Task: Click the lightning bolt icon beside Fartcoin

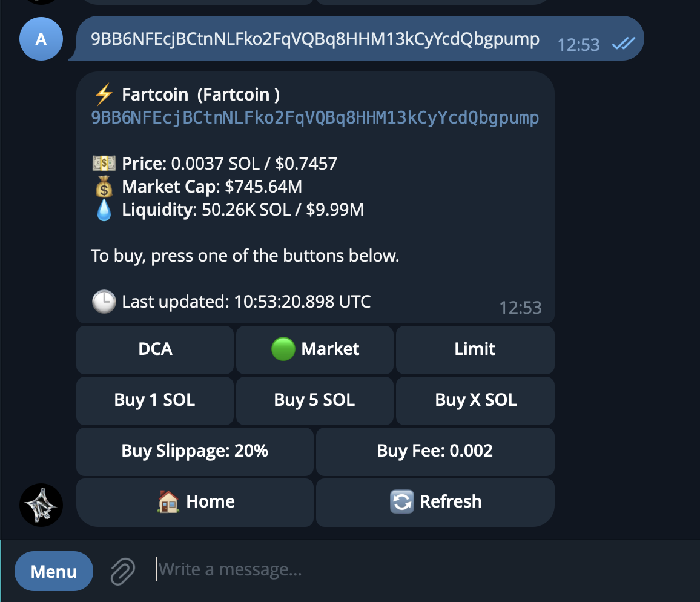Action: pyautogui.click(x=104, y=94)
